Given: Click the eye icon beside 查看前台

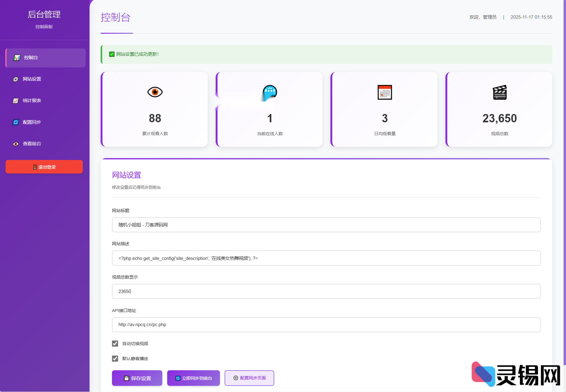Looking at the screenshot, I should (x=16, y=144).
